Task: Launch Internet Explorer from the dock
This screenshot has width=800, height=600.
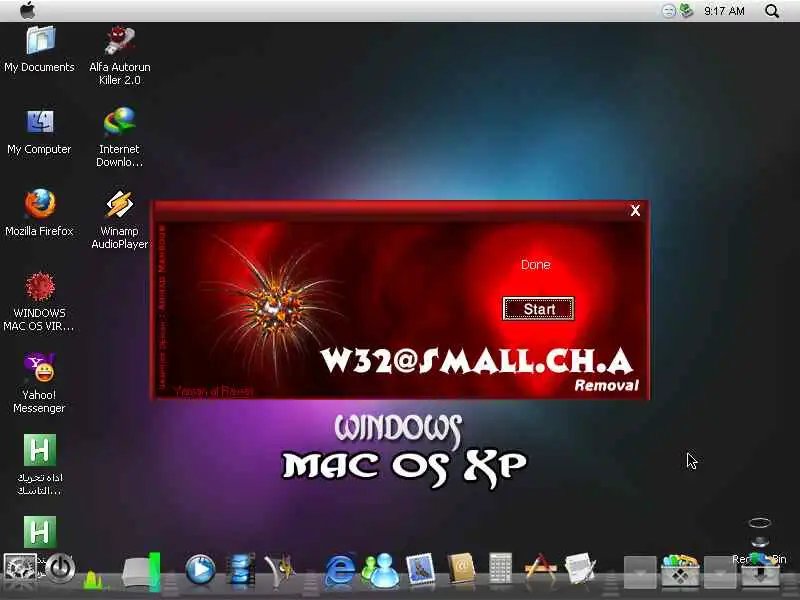Action: click(x=340, y=569)
